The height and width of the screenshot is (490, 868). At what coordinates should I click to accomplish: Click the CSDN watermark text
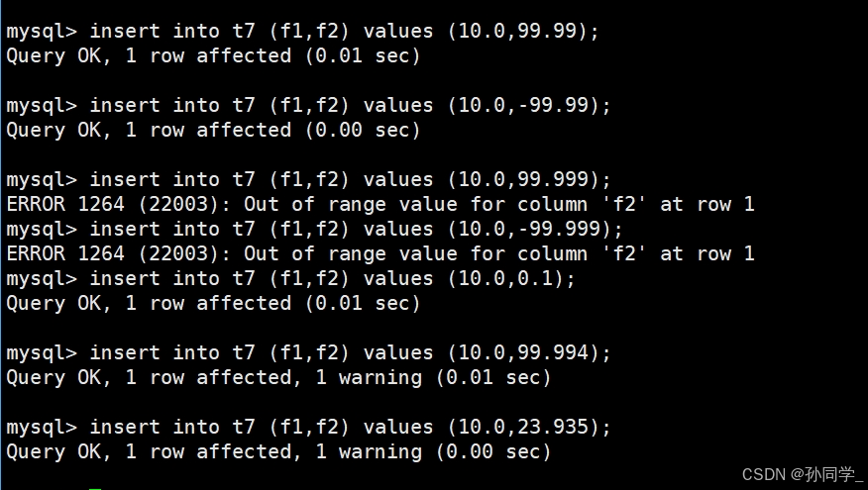[x=803, y=474]
